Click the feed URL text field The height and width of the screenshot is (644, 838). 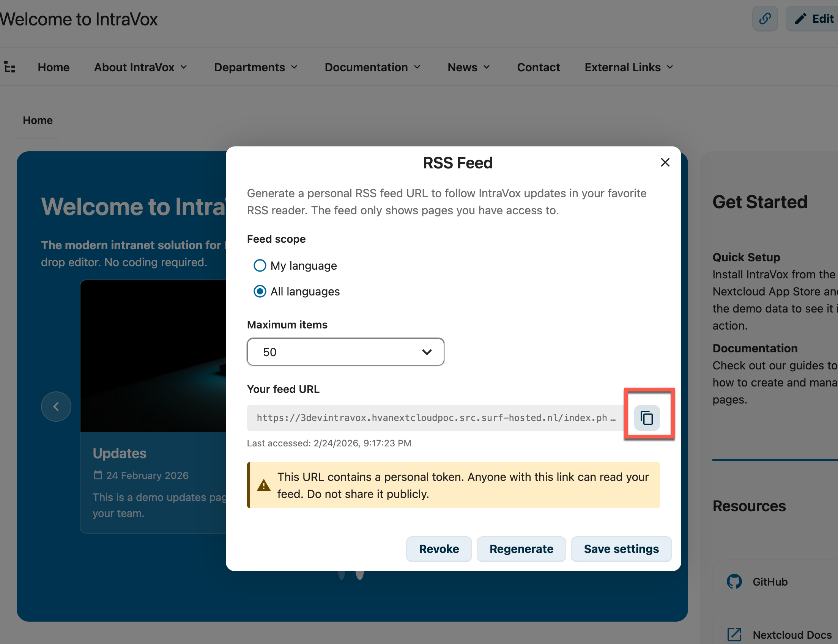pos(436,418)
